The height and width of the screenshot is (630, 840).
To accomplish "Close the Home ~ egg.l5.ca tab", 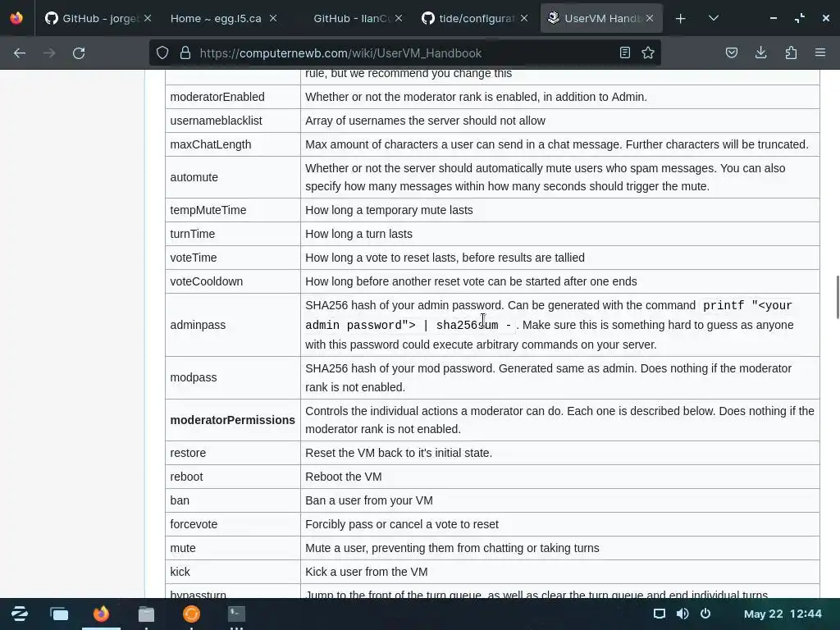I will (273, 18).
